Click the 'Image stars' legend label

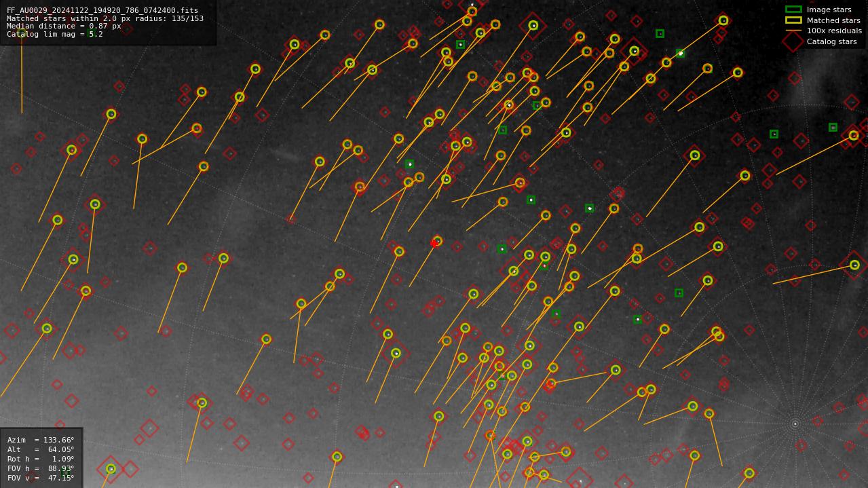tap(829, 10)
